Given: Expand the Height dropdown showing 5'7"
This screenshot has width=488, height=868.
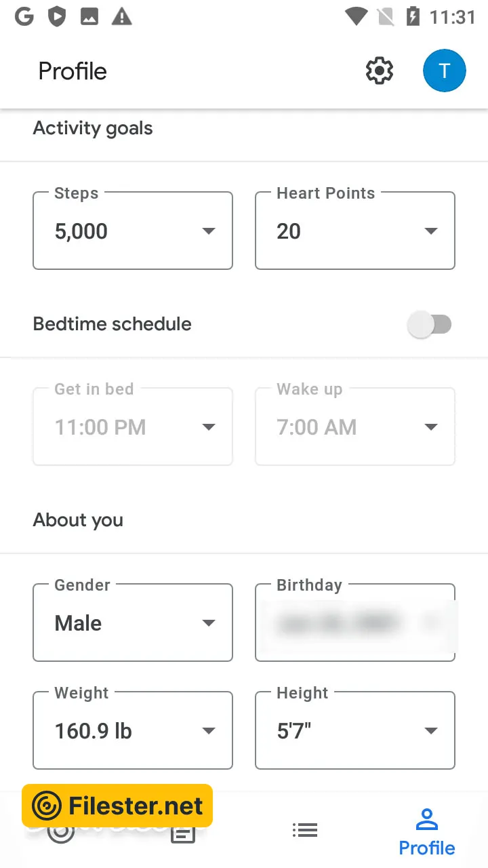Looking at the screenshot, I should [x=354, y=730].
